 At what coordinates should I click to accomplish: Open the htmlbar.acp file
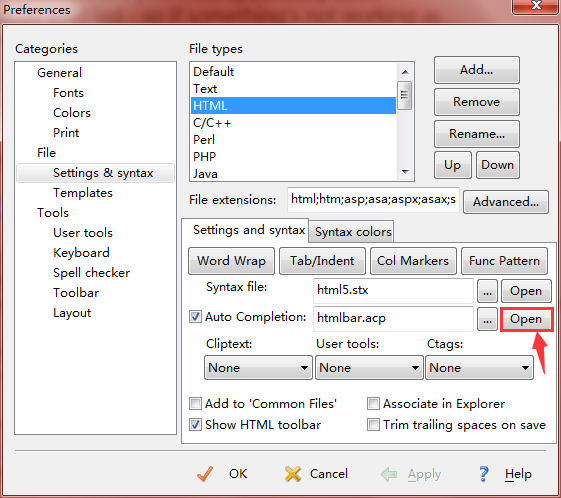526,319
